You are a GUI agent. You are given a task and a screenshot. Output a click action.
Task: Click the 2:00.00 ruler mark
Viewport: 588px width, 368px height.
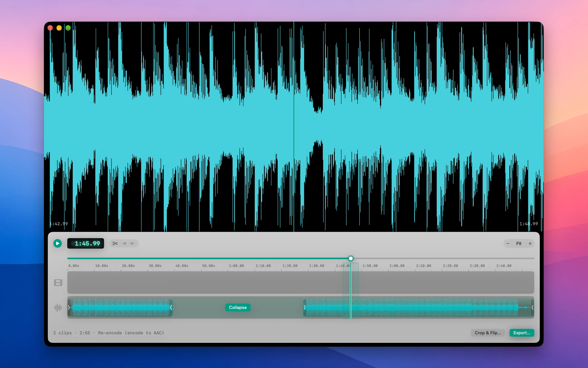[x=397, y=266]
